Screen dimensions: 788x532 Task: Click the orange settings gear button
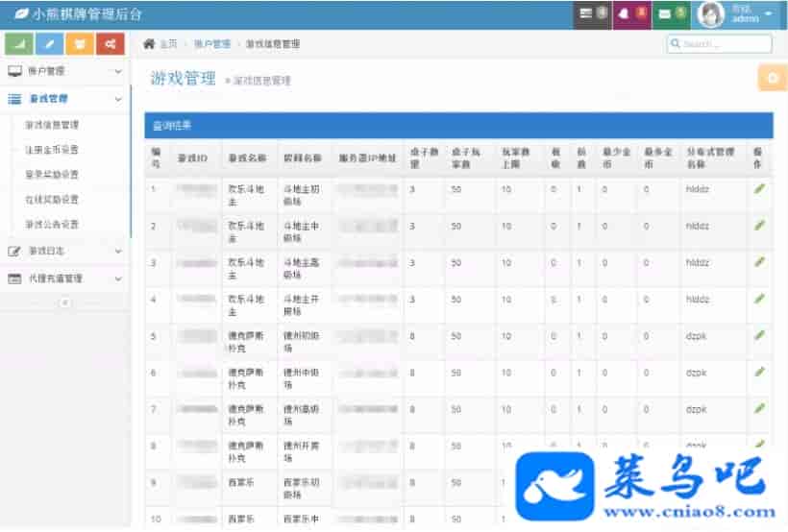(773, 79)
